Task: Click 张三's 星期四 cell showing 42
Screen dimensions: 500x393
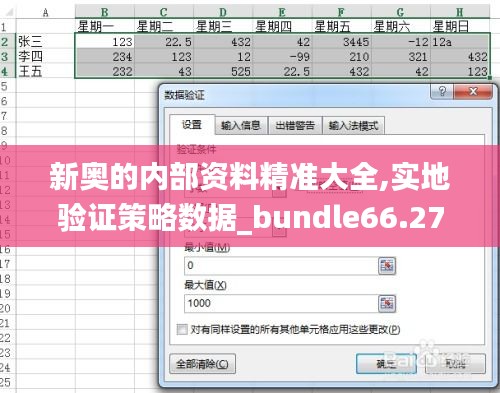Action: 282,42
